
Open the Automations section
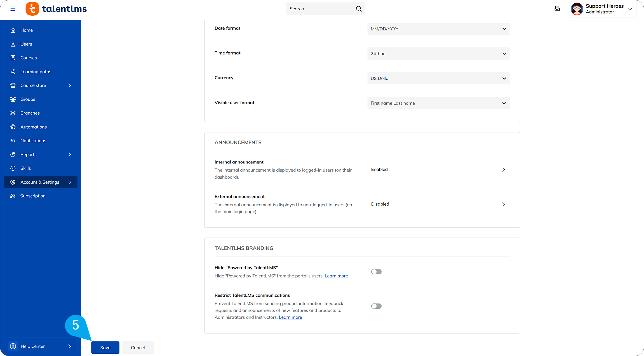(x=33, y=127)
